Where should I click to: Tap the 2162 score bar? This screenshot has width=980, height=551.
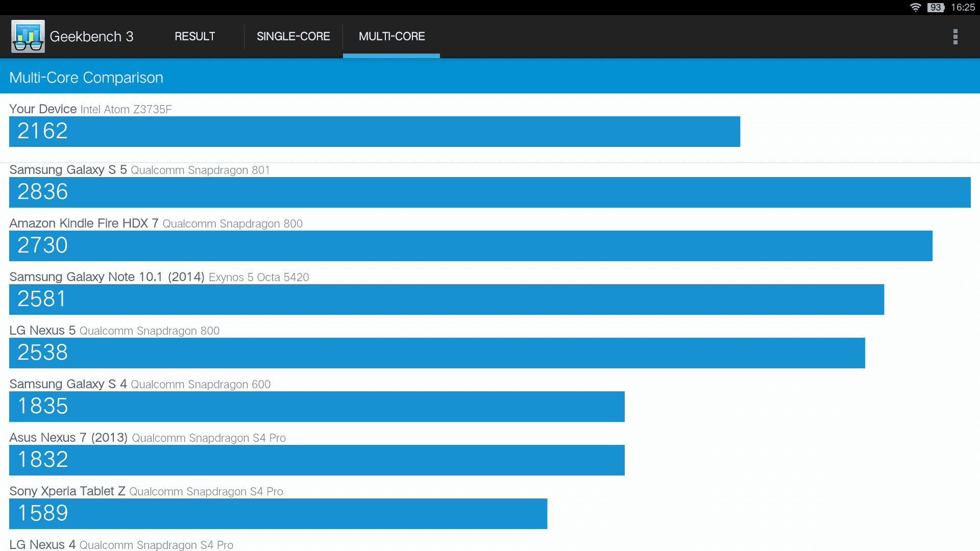[x=375, y=132]
